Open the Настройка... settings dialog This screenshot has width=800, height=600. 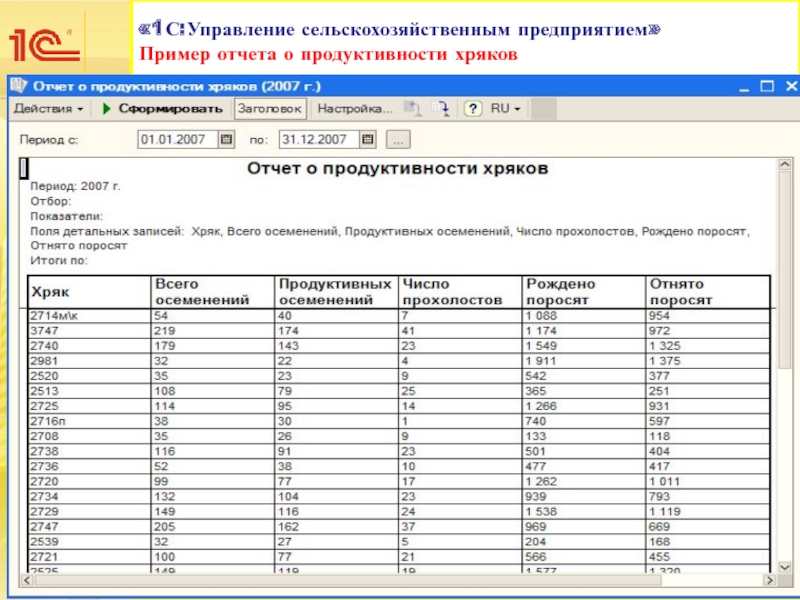coord(349,108)
